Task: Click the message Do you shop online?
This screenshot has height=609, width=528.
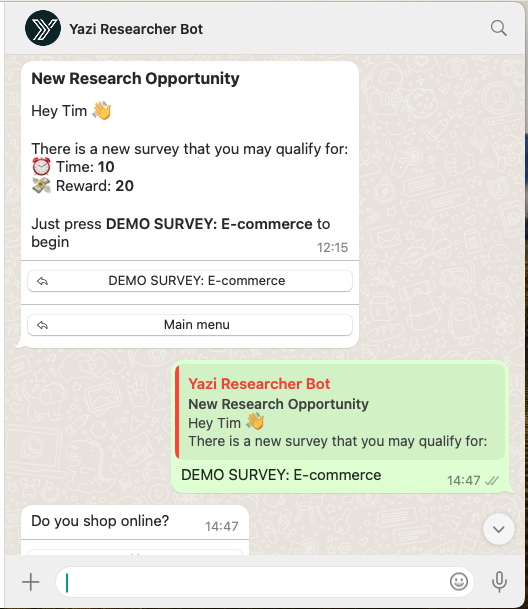Action: [100, 521]
